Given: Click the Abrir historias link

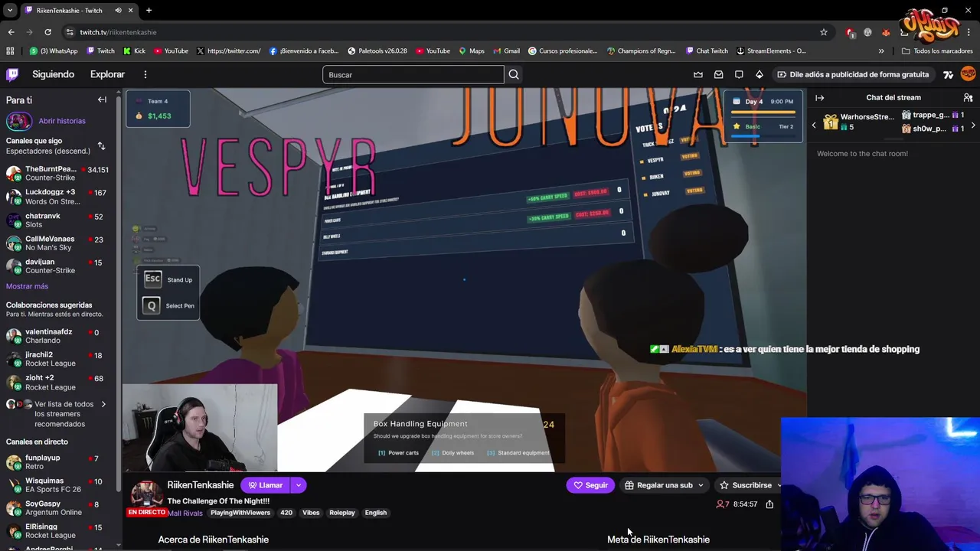Looking at the screenshot, I should [62, 121].
